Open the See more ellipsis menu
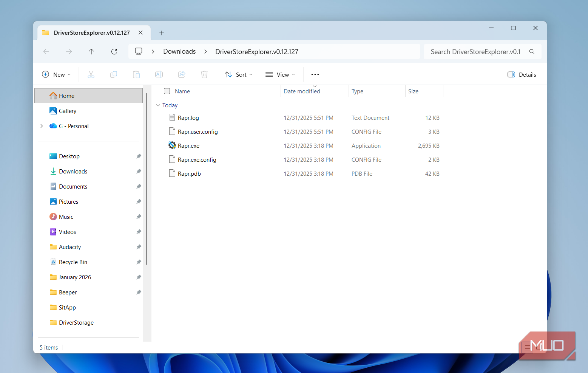 click(315, 74)
